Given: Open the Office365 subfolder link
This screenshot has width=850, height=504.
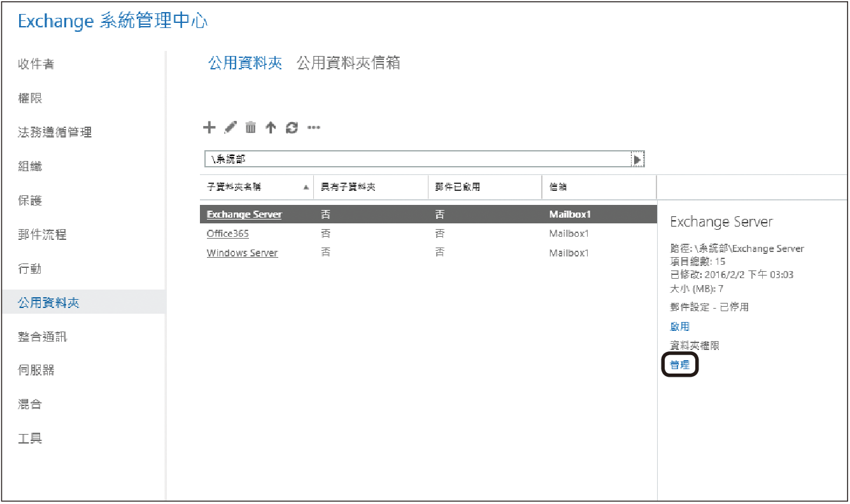Looking at the screenshot, I should tap(227, 234).
